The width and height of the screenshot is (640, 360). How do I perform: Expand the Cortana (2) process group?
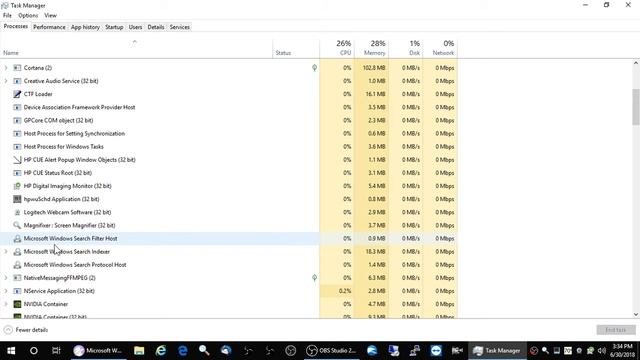6,68
